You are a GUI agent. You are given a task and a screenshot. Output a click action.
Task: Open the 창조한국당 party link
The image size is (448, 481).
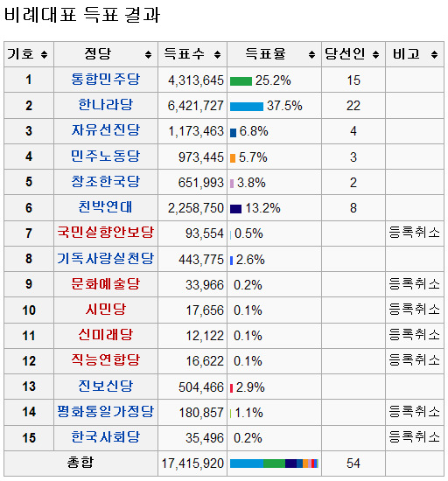pyautogui.click(x=106, y=181)
